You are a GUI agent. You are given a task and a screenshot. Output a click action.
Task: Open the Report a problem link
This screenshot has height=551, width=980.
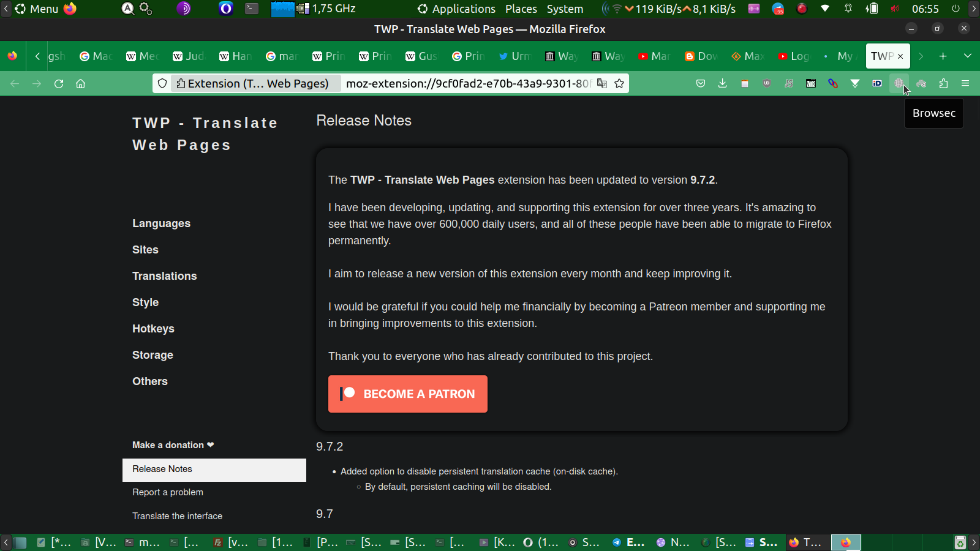168,492
